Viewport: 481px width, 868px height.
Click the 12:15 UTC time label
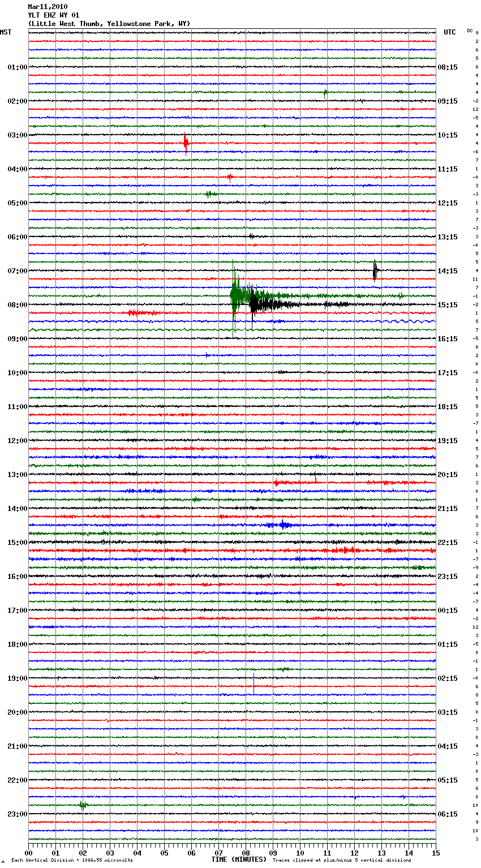[448, 203]
